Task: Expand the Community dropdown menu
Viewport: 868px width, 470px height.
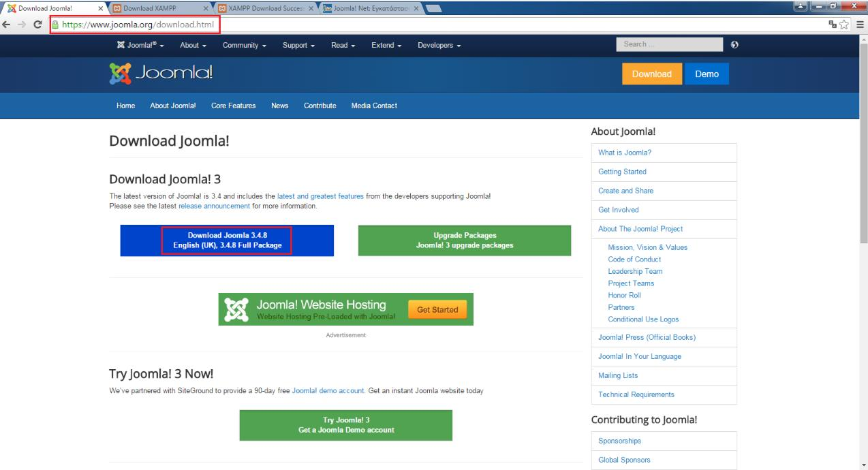Action: tap(244, 45)
